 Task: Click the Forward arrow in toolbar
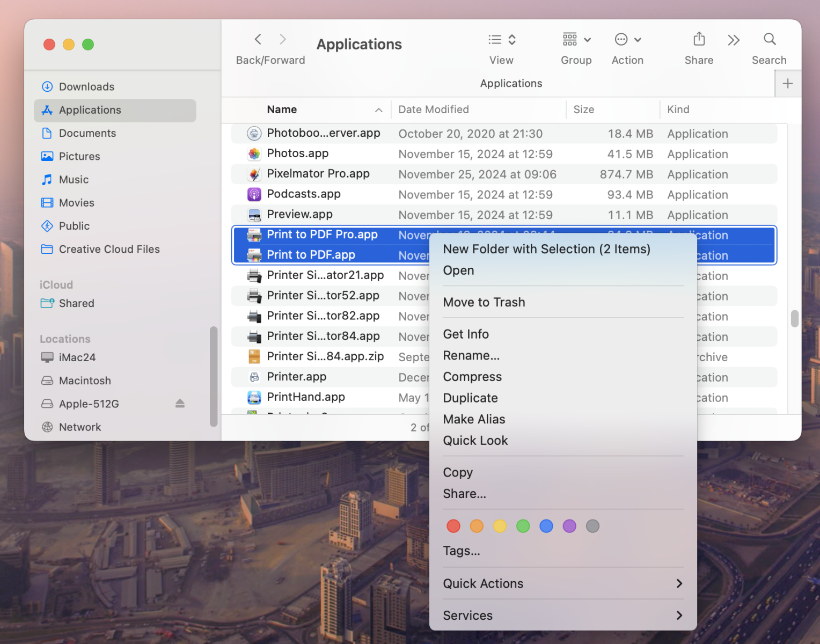pyautogui.click(x=283, y=39)
